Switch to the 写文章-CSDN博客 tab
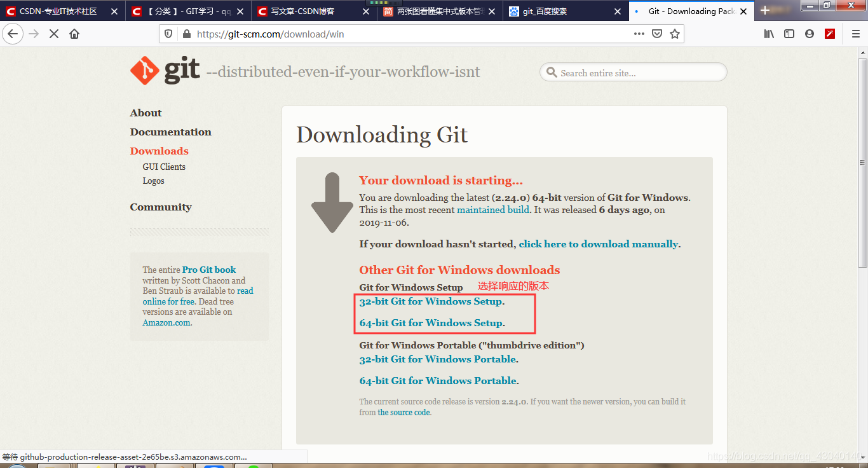The image size is (868, 468). [x=314, y=11]
